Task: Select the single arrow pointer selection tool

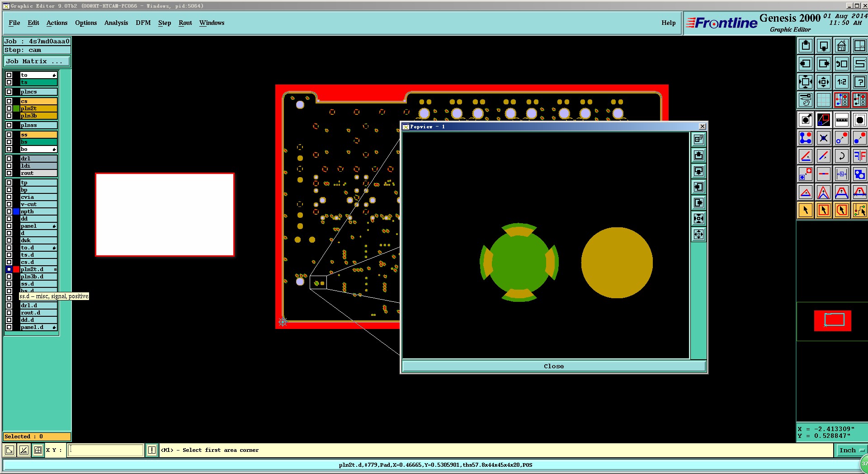Action: point(806,210)
